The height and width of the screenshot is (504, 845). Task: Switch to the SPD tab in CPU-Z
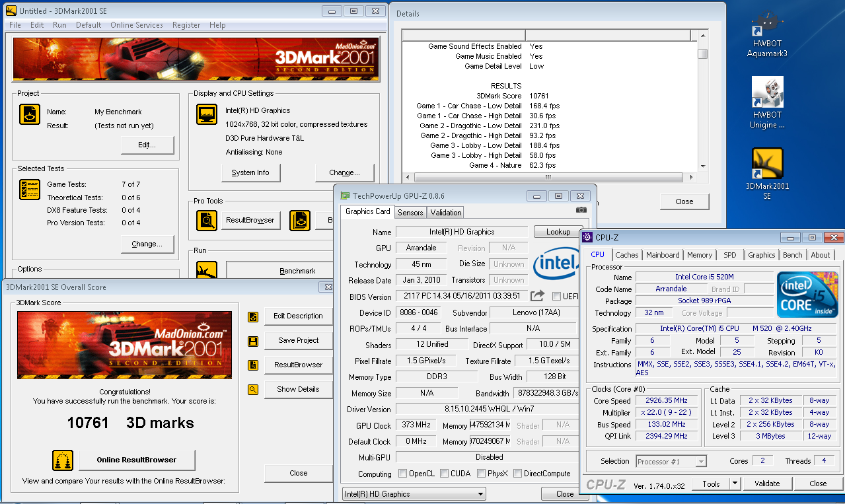(730, 255)
